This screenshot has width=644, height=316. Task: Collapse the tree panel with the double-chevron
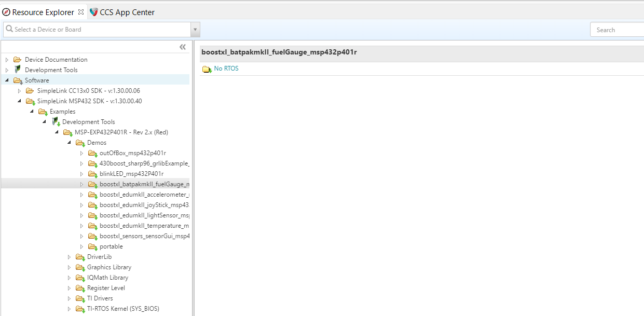pyautogui.click(x=183, y=47)
